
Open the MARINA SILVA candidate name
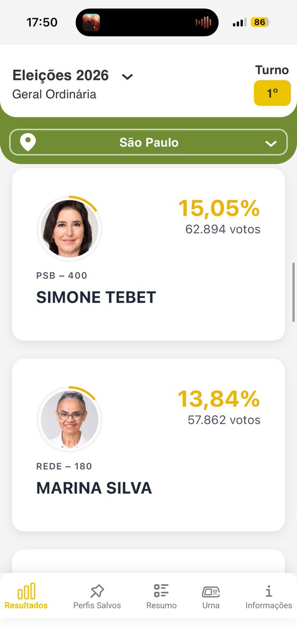[x=94, y=488]
